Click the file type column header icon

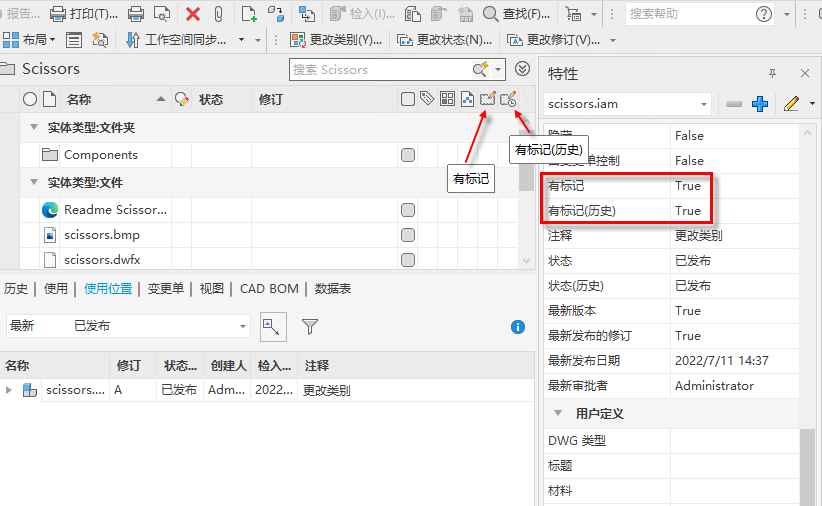point(49,99)
